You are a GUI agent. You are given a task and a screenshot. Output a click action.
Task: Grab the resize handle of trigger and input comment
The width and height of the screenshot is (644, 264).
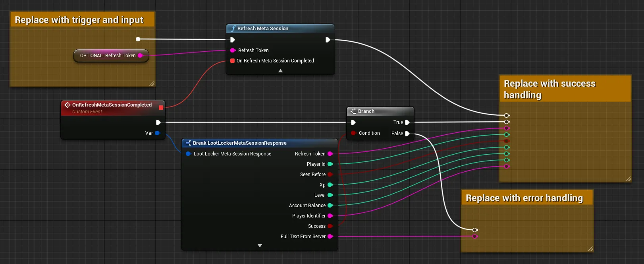(152, 83)
